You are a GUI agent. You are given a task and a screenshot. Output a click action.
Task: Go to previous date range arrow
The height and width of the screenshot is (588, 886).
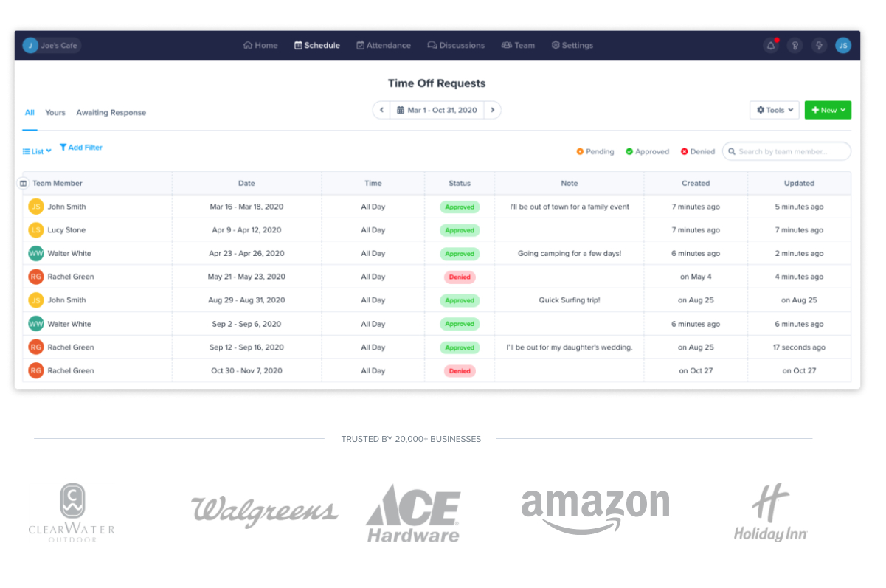click(x=381, y=110)
